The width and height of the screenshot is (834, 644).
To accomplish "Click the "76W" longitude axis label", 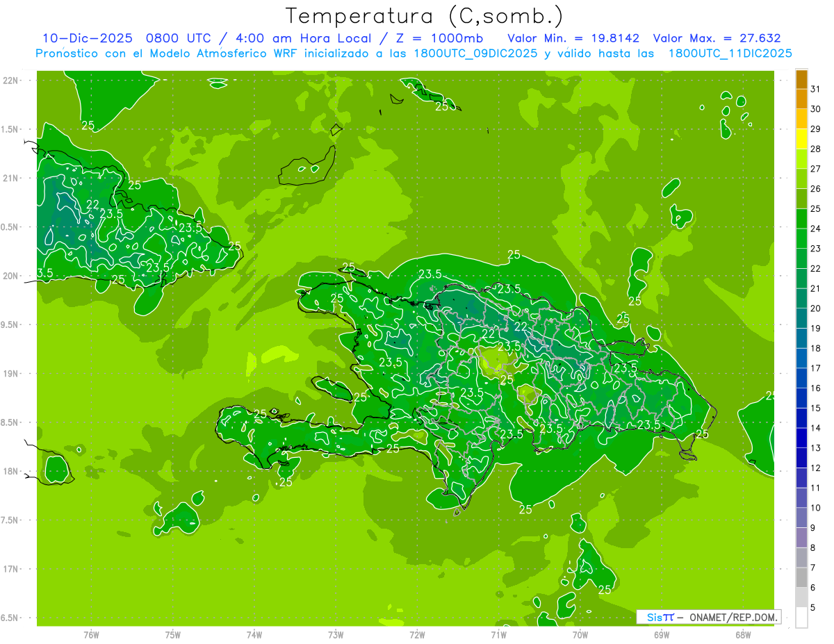I will pos(91,635).
